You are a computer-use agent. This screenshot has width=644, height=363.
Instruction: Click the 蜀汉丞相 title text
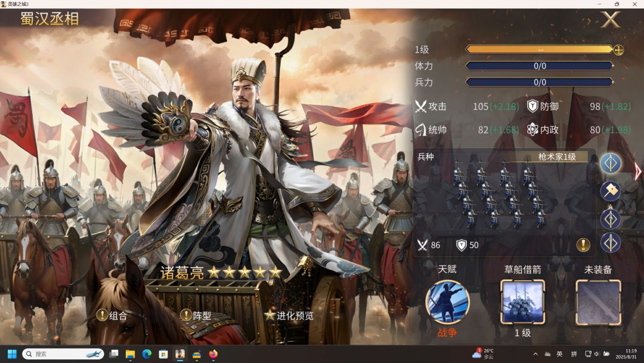(x=49, y=19)
